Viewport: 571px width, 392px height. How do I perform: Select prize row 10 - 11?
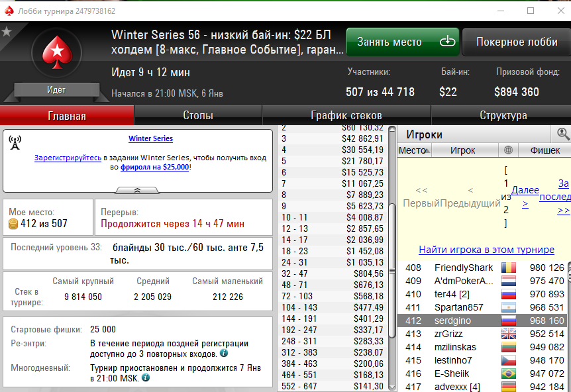333,217
